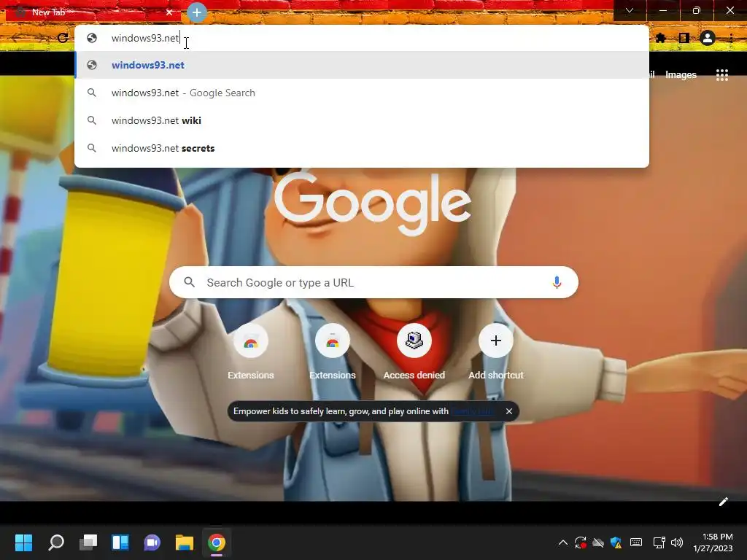The width and height of the screenshot is (747, 560).
Task: Toggle the side panel icon
Action: point(684,38)
